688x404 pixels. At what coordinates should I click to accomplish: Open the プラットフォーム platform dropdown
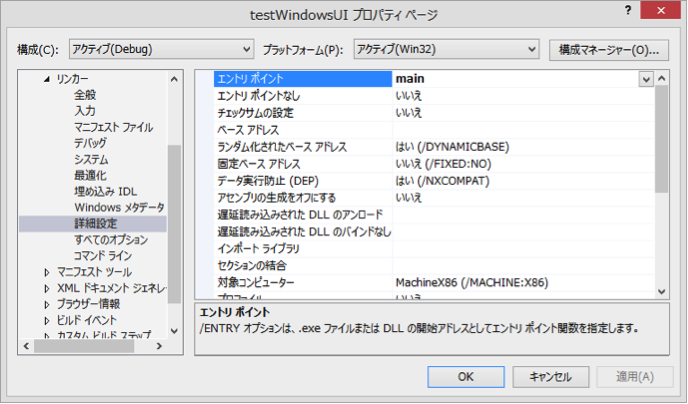click(446, 49)
